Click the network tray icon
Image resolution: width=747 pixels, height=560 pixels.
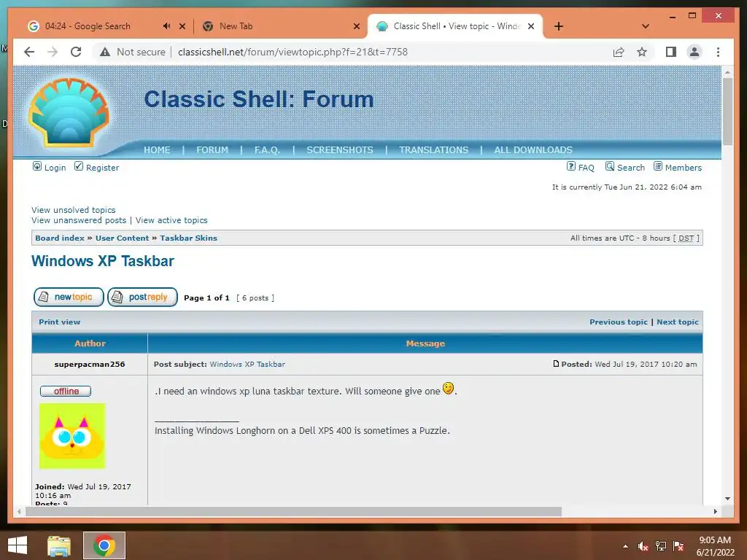click(661, 546)
